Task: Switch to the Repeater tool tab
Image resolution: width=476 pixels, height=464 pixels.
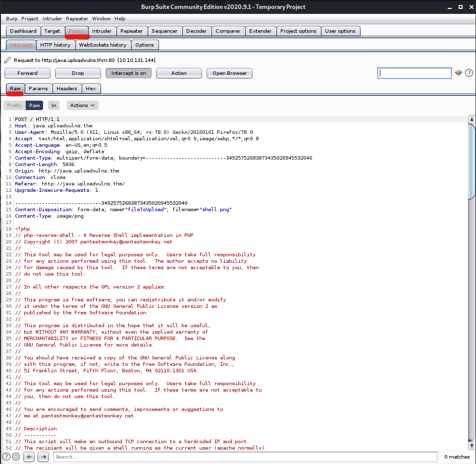Action: point(131,31)
